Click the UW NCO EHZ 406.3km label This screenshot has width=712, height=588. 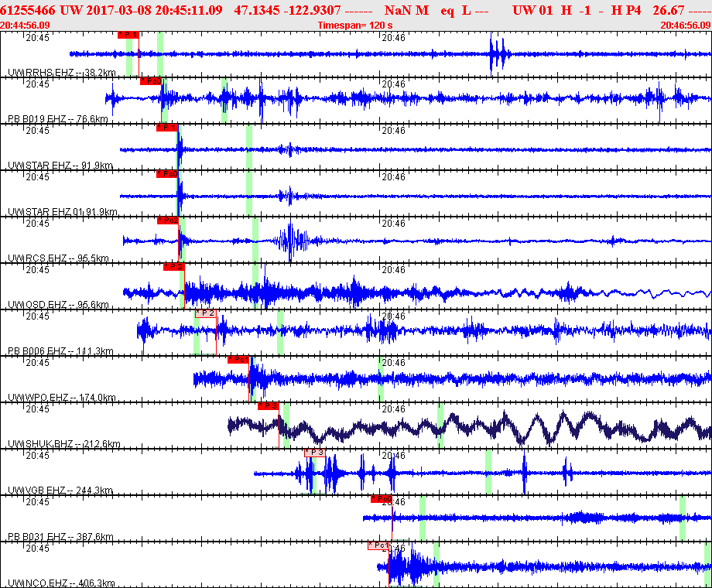click(60, 583)
